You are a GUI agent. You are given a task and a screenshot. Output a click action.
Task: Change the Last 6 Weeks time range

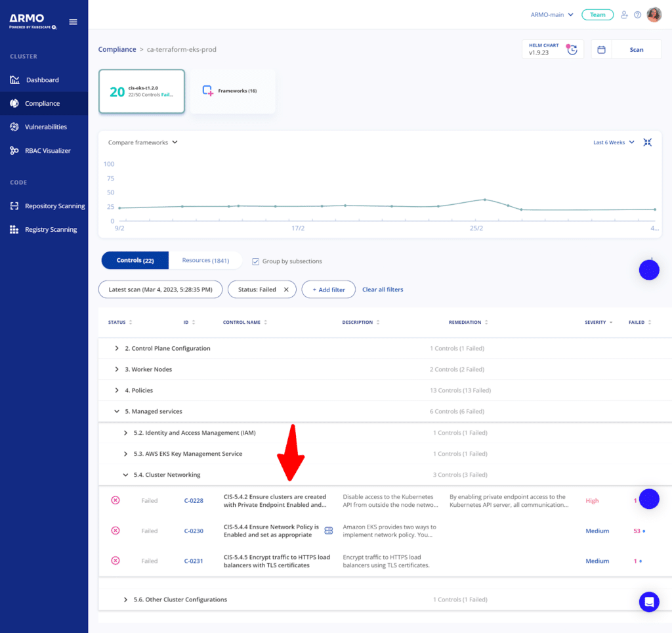click(614, 142)
